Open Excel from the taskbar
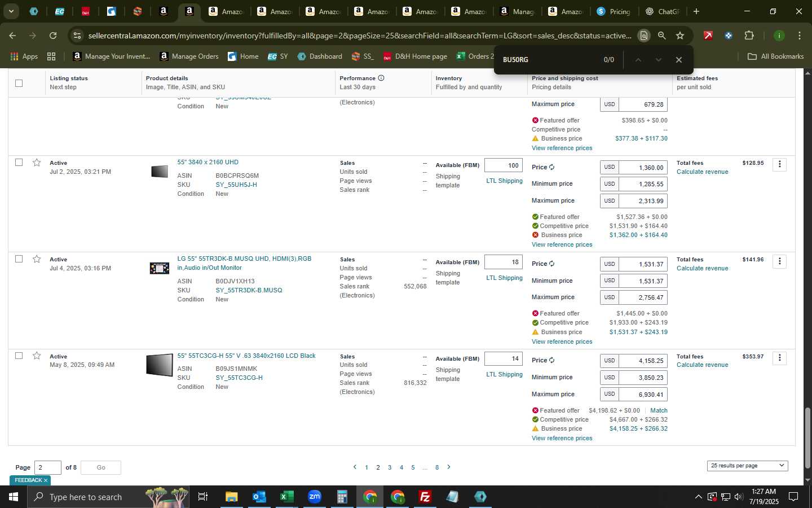 (286, 497)
